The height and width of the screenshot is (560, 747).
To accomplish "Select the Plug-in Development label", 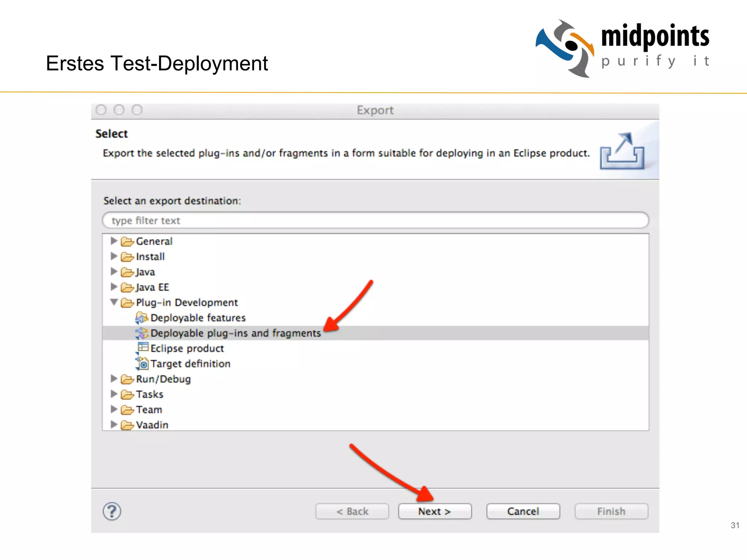I will (x=187, y=303).
